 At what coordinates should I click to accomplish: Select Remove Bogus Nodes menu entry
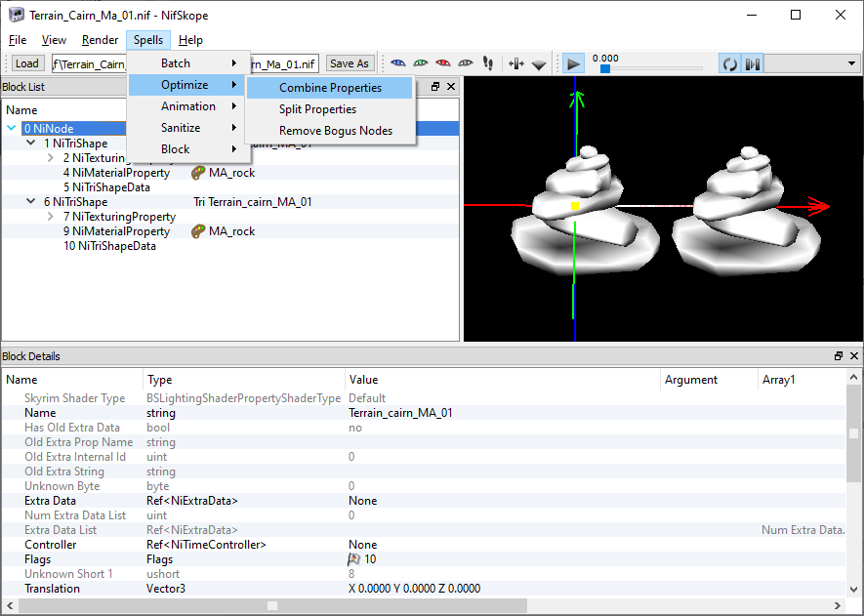pyautogui.click(x=335, y=131)
